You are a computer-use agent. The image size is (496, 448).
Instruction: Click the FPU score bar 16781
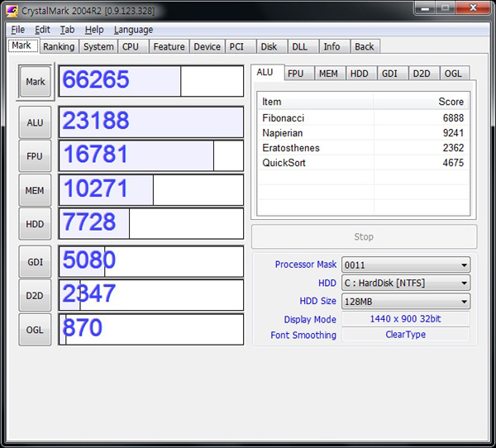pos(151,156)
